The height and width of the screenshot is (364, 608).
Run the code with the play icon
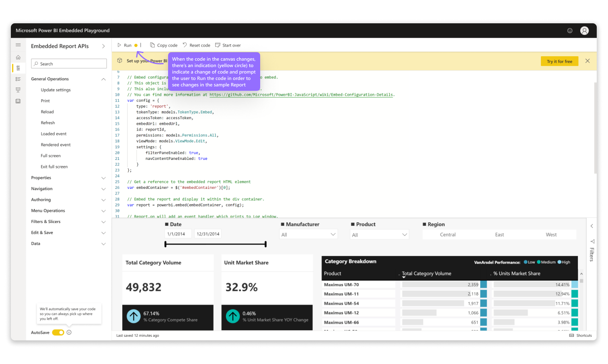pyautogui.click(x=119, y=45)
